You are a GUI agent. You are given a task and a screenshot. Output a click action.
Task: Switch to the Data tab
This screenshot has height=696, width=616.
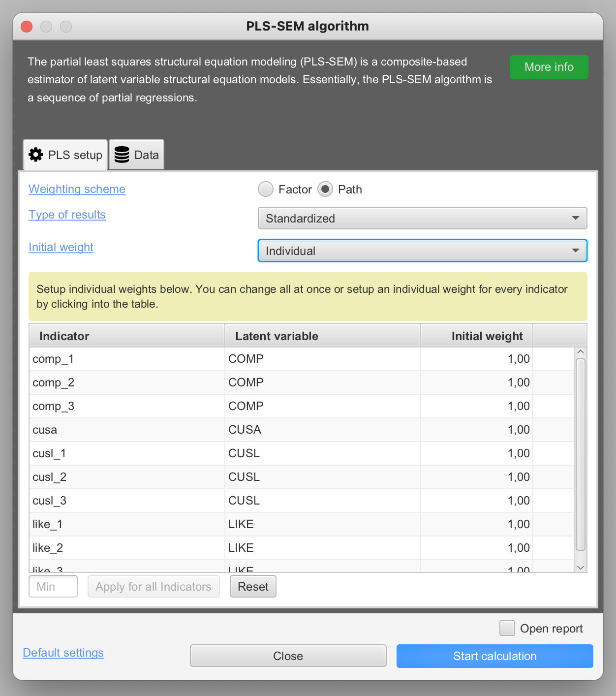137,155
